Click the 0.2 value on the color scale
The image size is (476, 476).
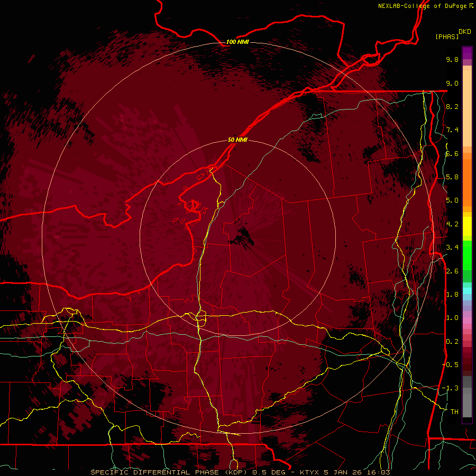coord(452,341)
